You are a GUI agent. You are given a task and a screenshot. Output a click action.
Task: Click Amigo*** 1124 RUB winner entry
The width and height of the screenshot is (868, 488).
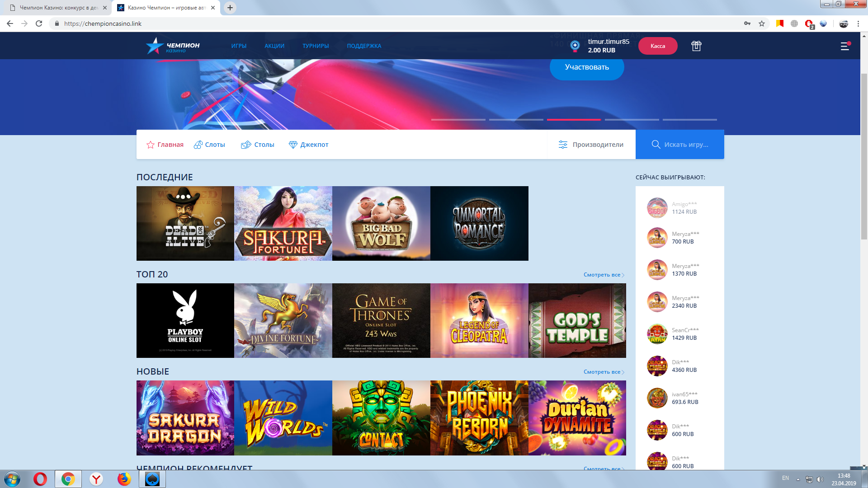[674, 208]
